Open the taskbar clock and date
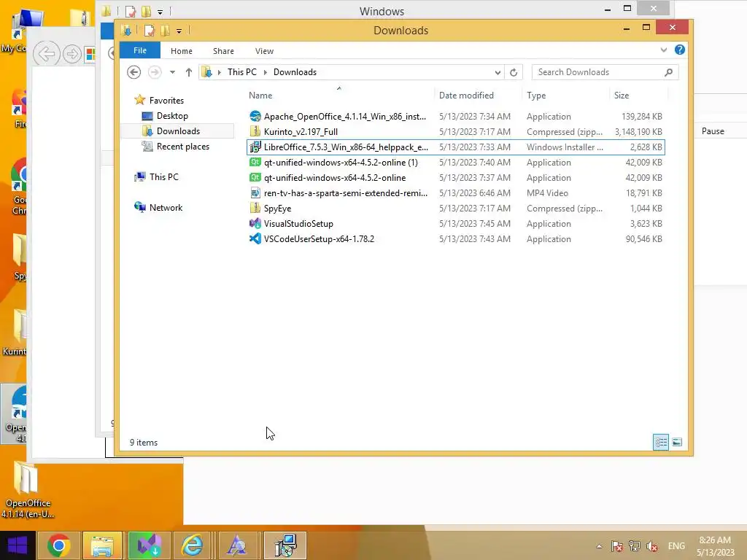The image size is (747, 560). tap(715, 546)
